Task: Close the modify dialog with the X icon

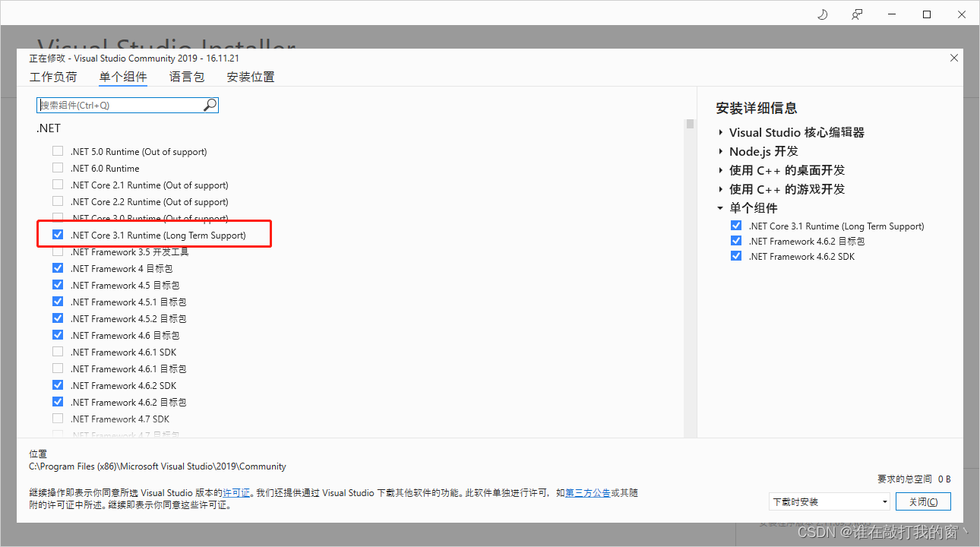Action: tap(954, 58)
